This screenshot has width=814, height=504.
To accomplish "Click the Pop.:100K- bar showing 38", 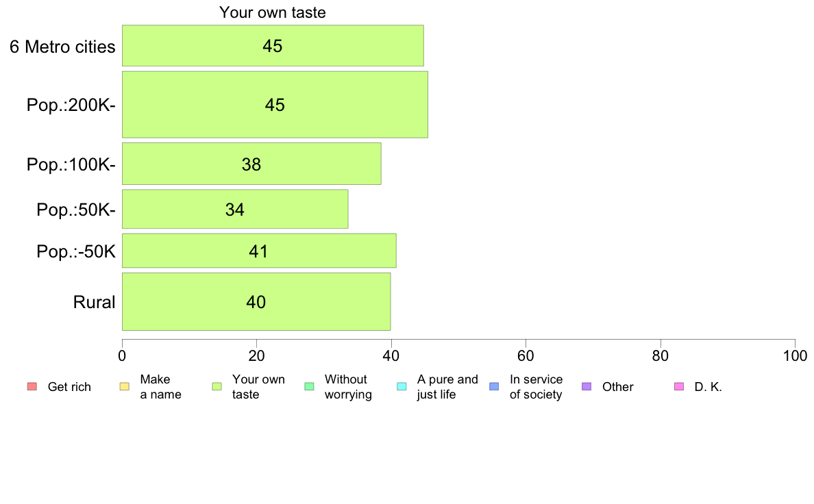I will [251, 164].
